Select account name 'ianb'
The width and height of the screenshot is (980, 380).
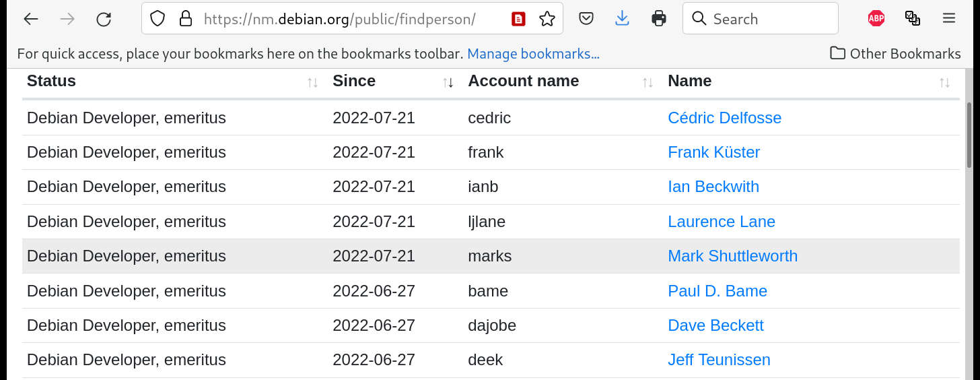click(483, 187)
